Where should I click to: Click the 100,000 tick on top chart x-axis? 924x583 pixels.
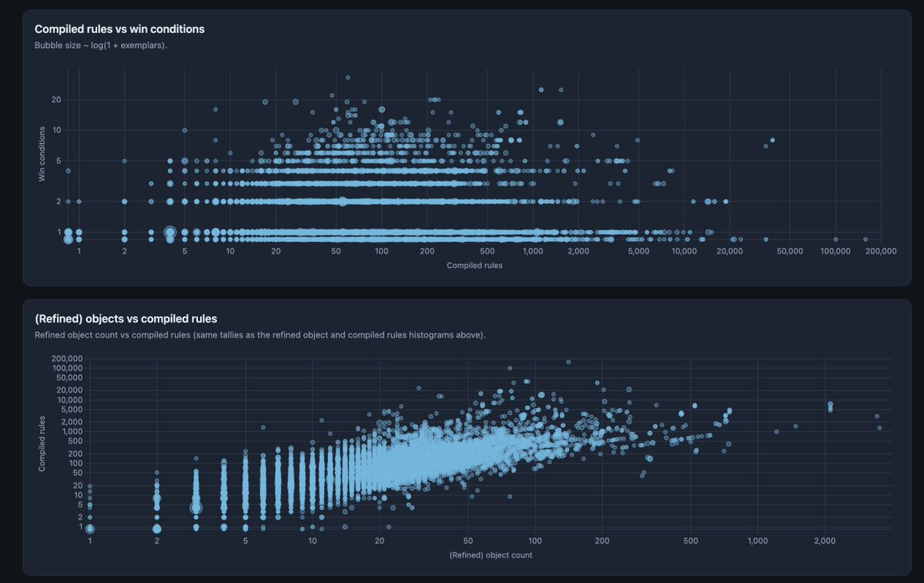coord(835,251)
